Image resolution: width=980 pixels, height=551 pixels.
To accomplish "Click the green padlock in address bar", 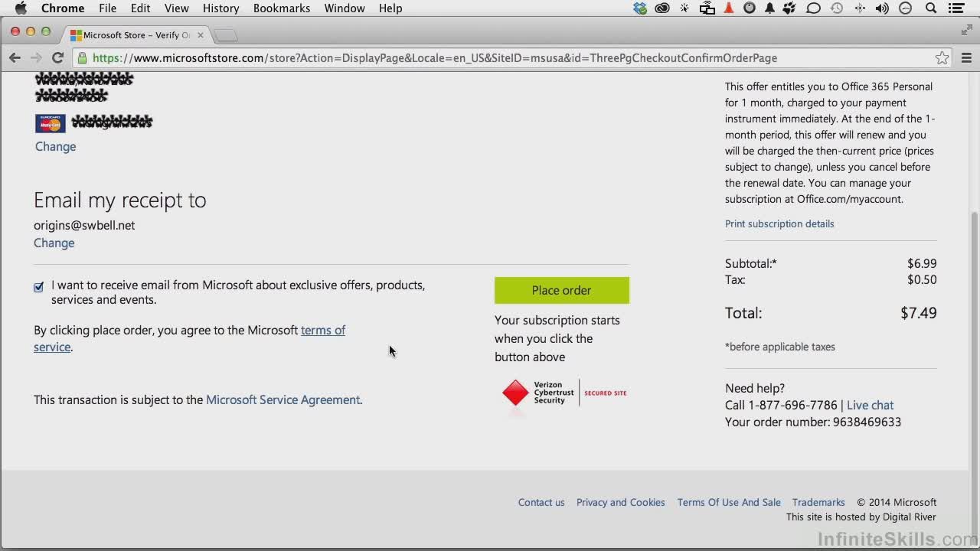I will click(82, 58).
